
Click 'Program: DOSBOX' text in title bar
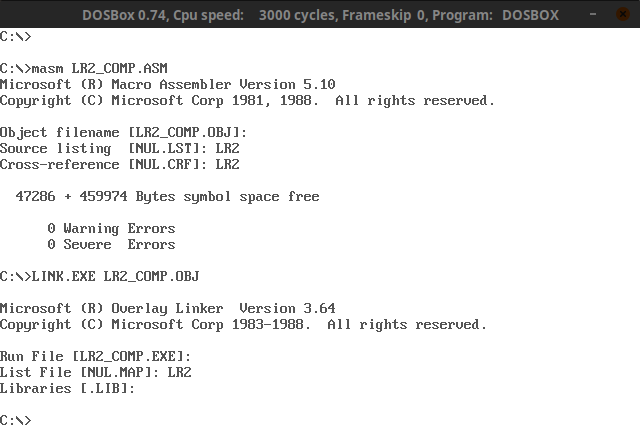[501, 15]
